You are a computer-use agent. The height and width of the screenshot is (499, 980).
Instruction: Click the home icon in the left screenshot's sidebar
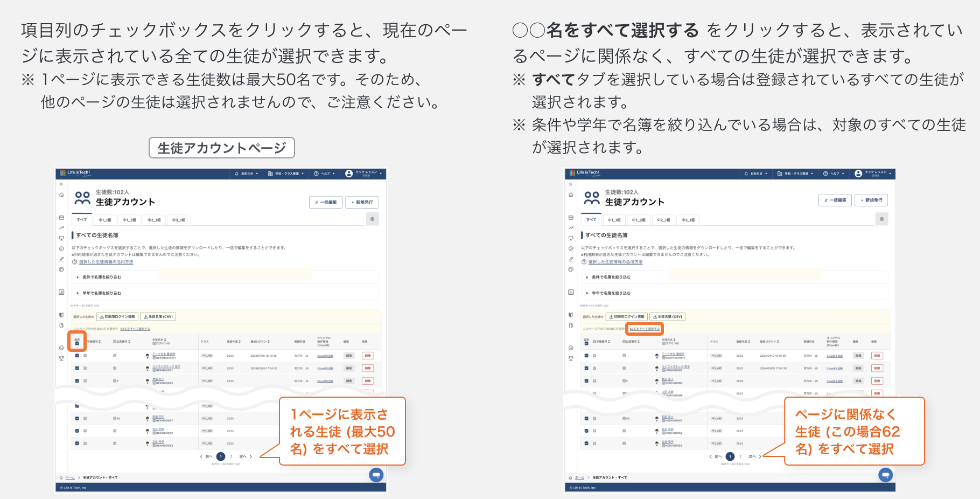tap(61, 195)
